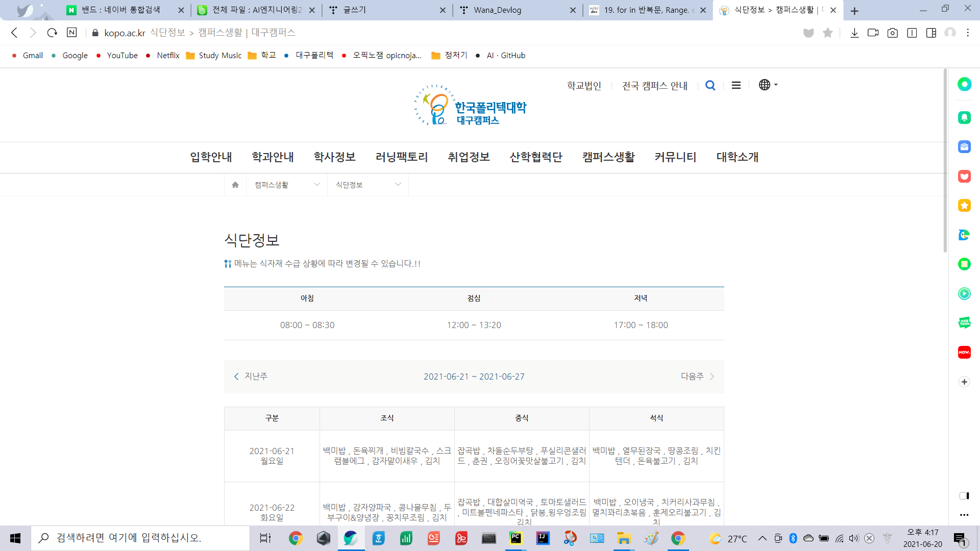Image resolution: width=980 pixels, height=551 pixels.
Task: Go to 지난주 previous week menu
Action: pyautogui.click(x=251, y=376)
